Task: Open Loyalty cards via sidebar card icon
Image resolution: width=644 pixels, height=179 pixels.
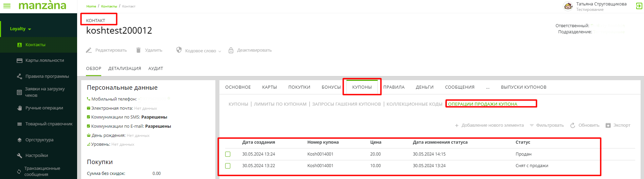Action: [19, 60]
